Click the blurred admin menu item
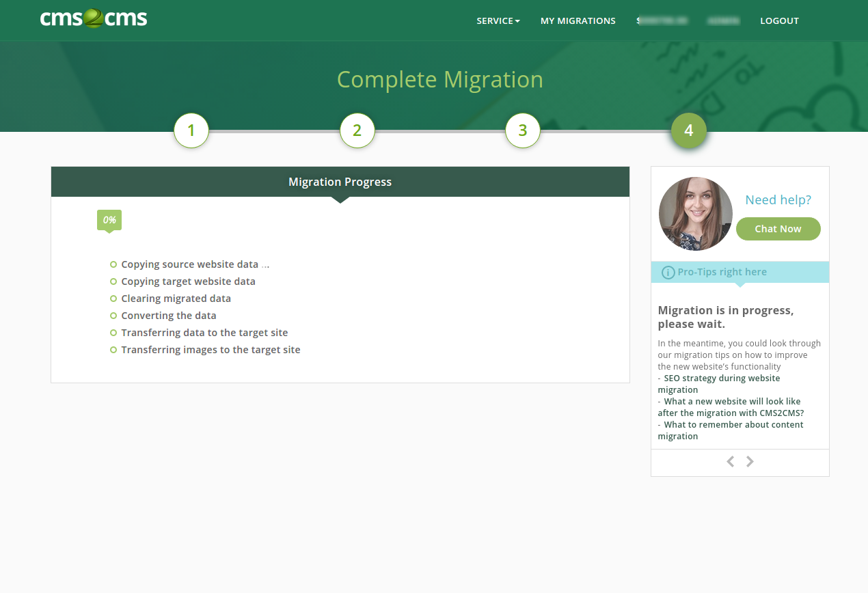 click(x=724, y=20)
